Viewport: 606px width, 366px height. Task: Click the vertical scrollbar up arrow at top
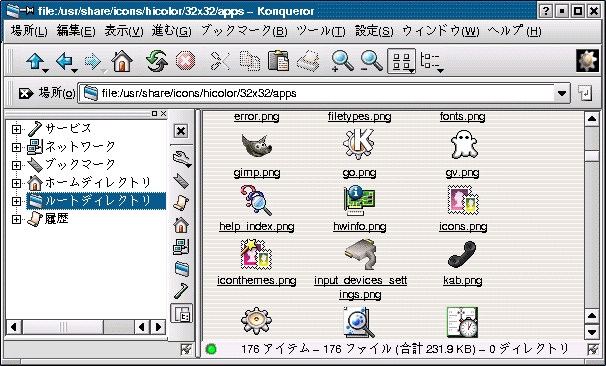coord(592,119)
